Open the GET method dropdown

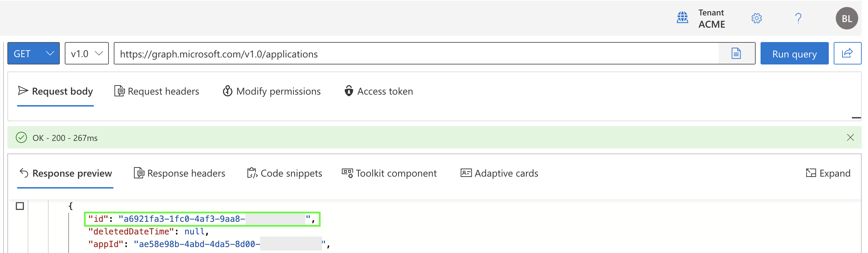34,54
